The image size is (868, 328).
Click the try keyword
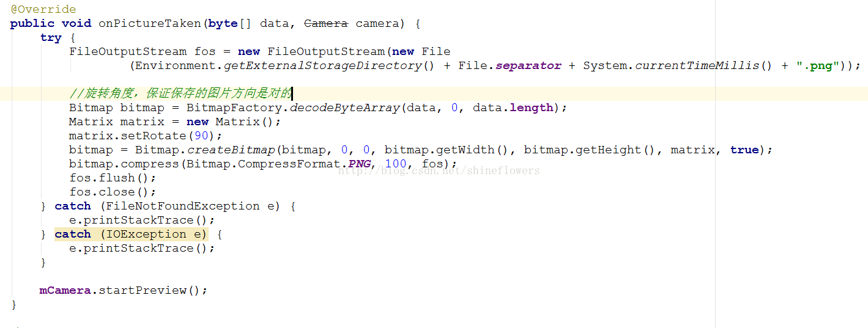tap(51, 38)
